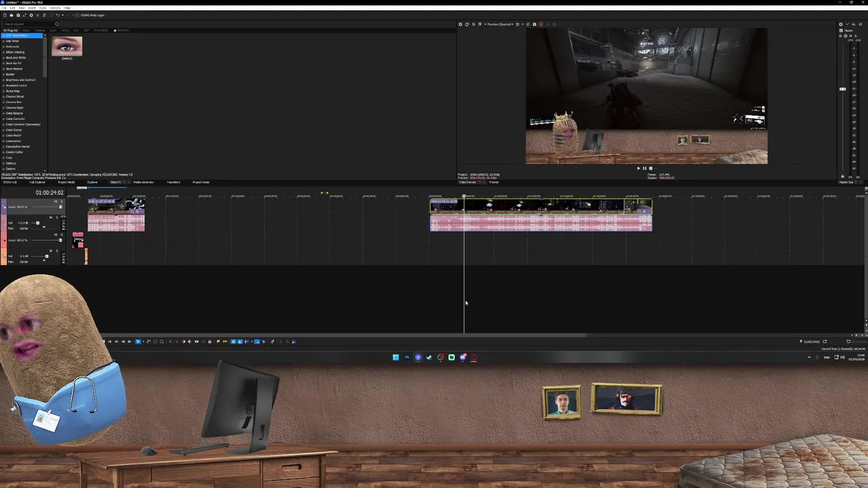Select Black and White effect

point(16,58)
